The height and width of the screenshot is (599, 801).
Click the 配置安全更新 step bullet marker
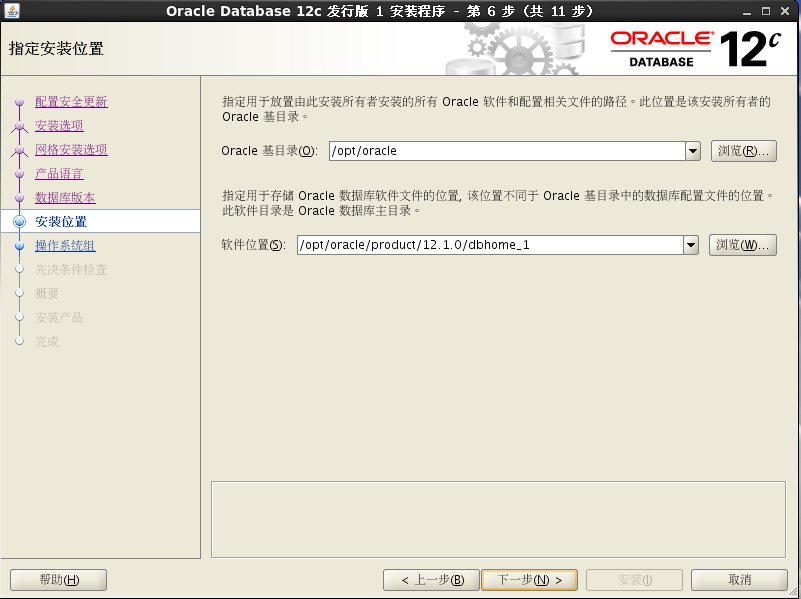[x=19, y=102]
